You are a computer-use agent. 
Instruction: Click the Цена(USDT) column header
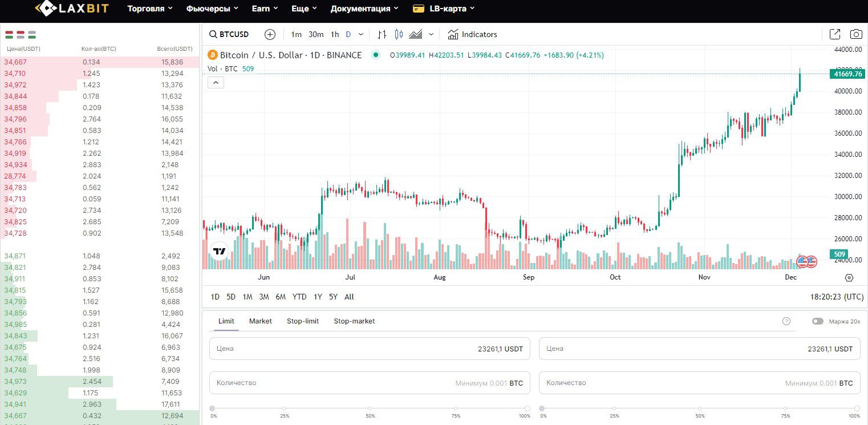click(x=23, y=49)
